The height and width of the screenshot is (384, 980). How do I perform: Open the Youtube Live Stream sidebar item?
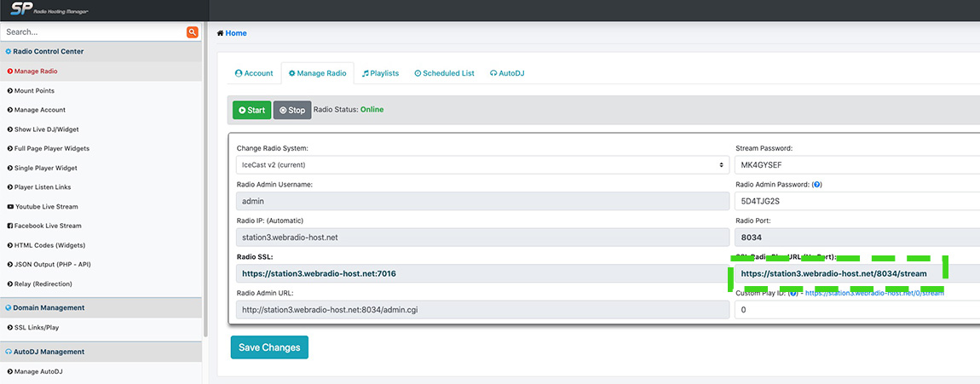[x=47, y=207]
